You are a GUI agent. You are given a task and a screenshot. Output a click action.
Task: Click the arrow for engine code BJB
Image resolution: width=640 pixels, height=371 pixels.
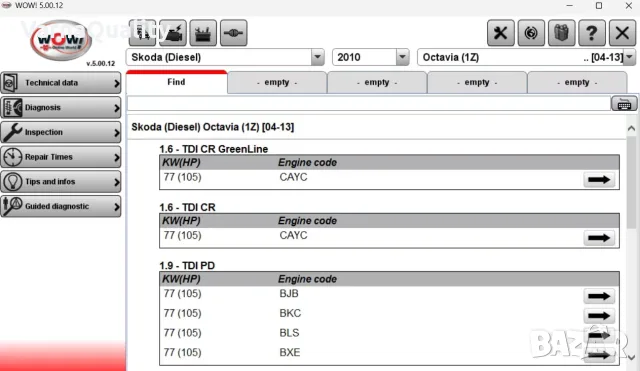(x=599, y=296)
